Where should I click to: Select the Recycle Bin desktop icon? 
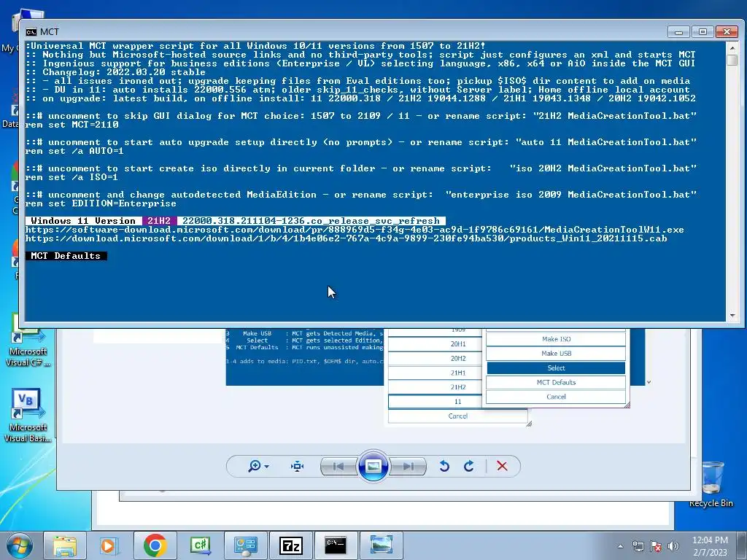tap(711, 484)
